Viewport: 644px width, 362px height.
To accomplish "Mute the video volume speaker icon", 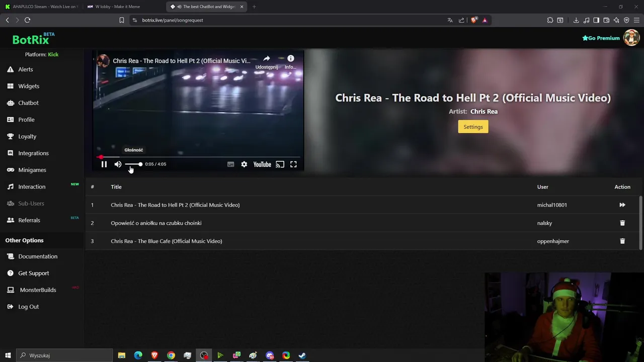I will [118, 164].
